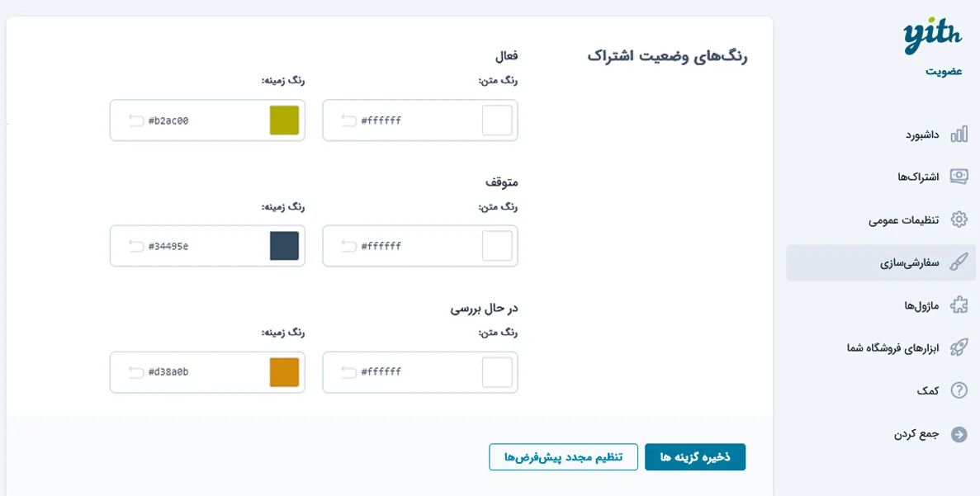This screenshot has width=980, height=496.
Task: Click the تنظیمات عمومی gear icon
Action: point(959,220)
